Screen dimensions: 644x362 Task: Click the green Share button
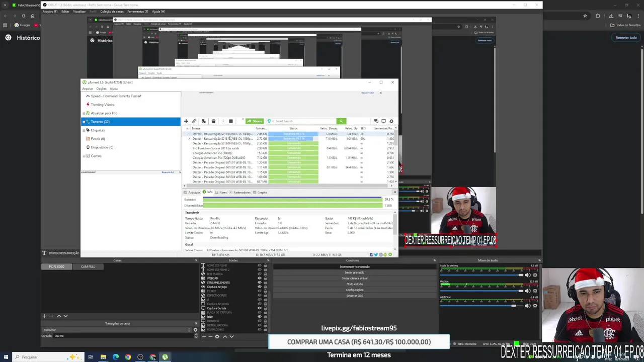[x=255, y=121]
